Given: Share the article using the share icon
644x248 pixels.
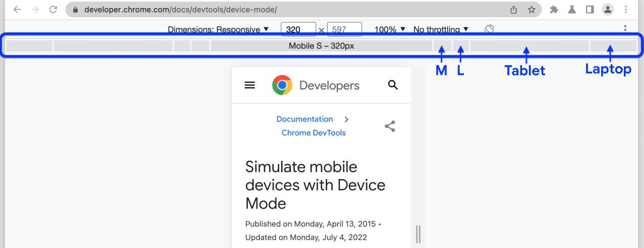Looking at the screenshot, I should tap(390, 126).
